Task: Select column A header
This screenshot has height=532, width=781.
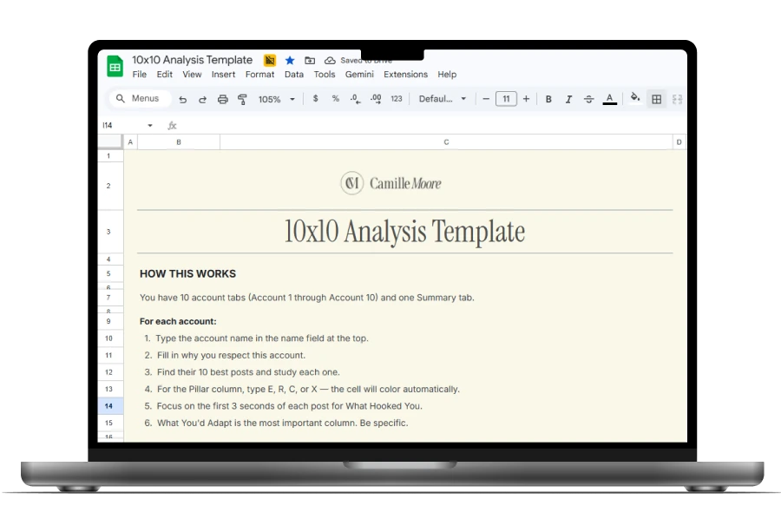Action: 130,142
